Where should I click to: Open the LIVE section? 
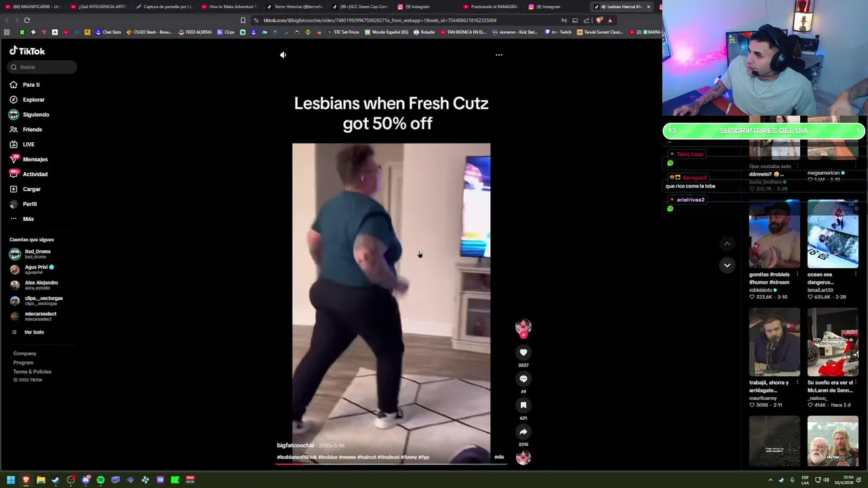pyautogui.click(x=22, y=144)
